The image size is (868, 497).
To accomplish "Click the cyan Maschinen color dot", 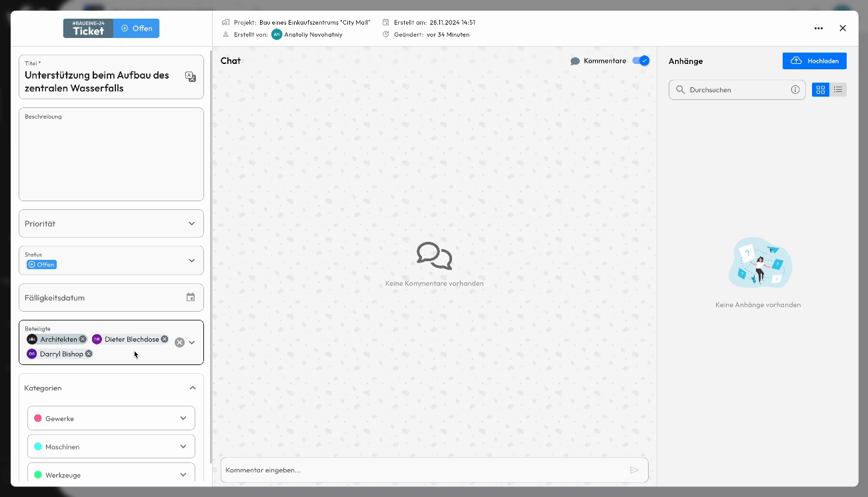I will pos(38,447).
